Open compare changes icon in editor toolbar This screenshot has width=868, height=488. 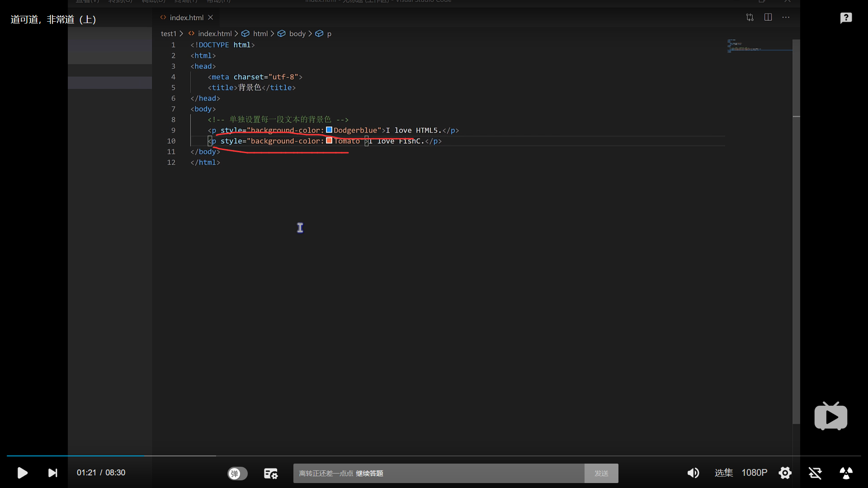[750, 17]
